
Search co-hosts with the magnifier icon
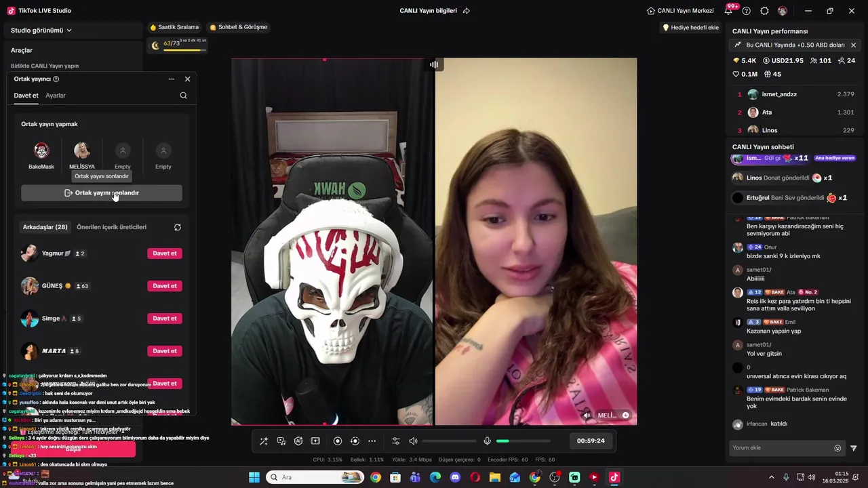pos(184,96)
